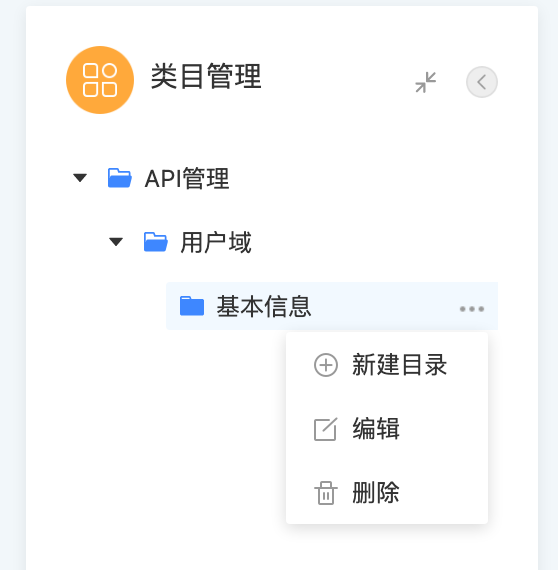Click the plus circle icon beside 新建目录
Screen dimensions: 558x570
(x=326, y=365)
